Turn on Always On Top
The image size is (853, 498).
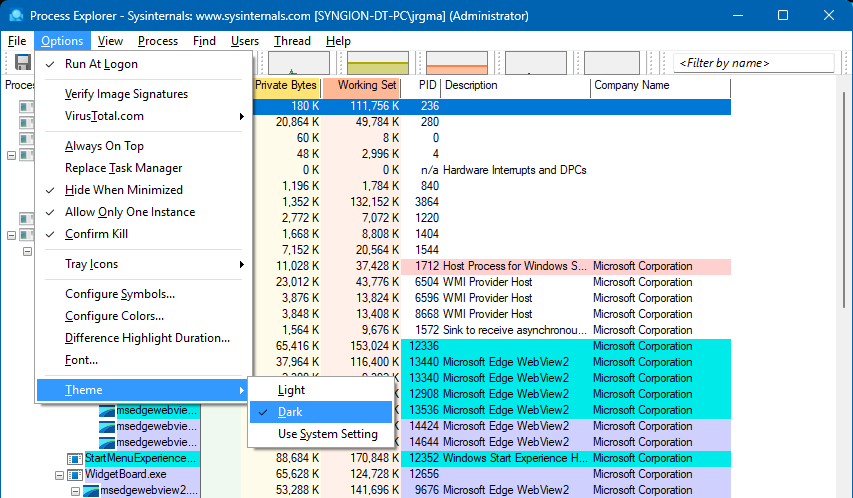pos(144,146)
